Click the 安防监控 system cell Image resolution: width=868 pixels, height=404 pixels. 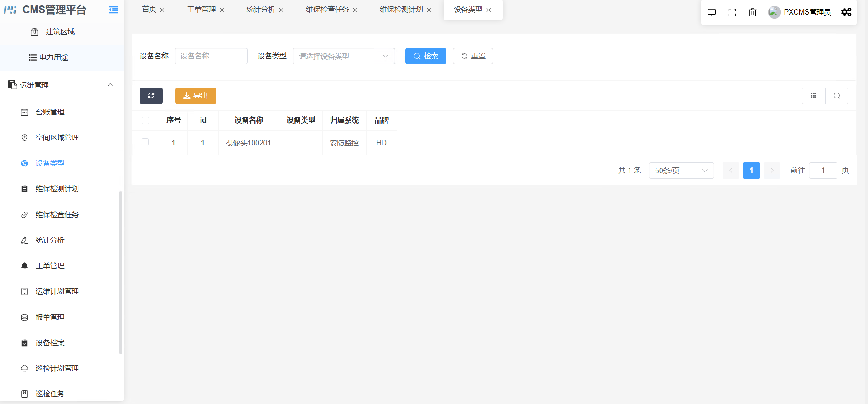344,143
